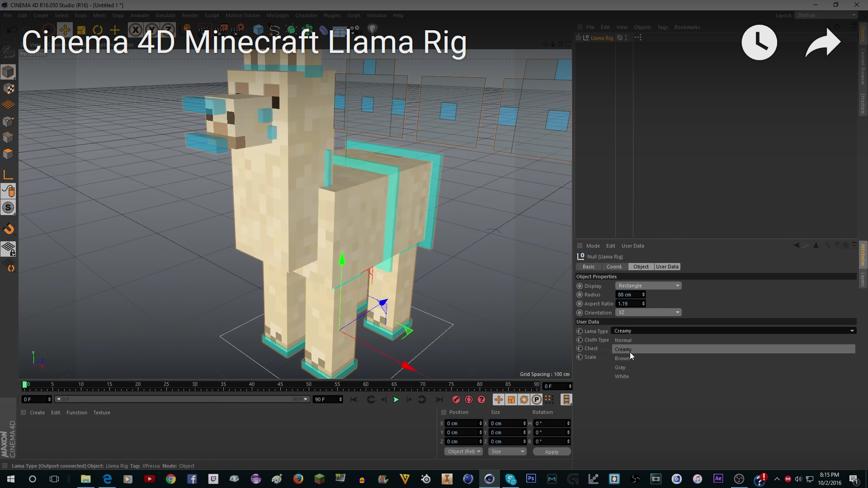Viewport: 868px width, 488px height.
Task: Open the Layout Startup dropdown
Action: [x=826, y=15]
